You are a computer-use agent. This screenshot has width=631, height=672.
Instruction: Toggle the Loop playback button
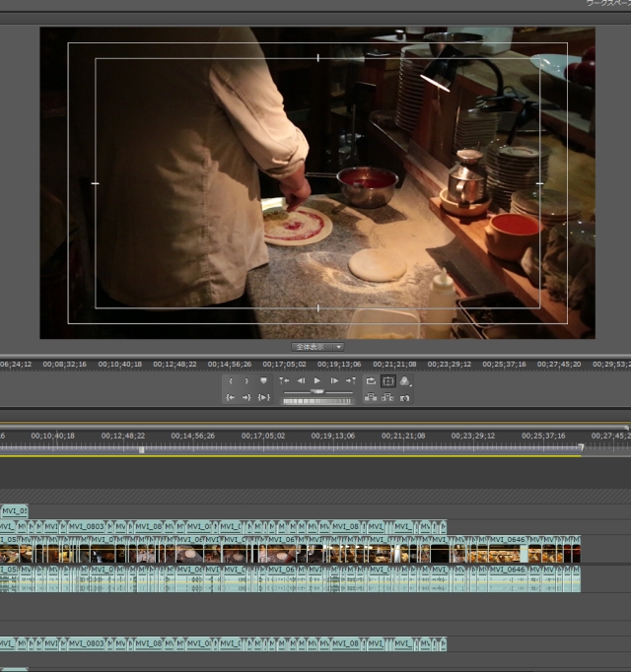click(x=371, y=381)
